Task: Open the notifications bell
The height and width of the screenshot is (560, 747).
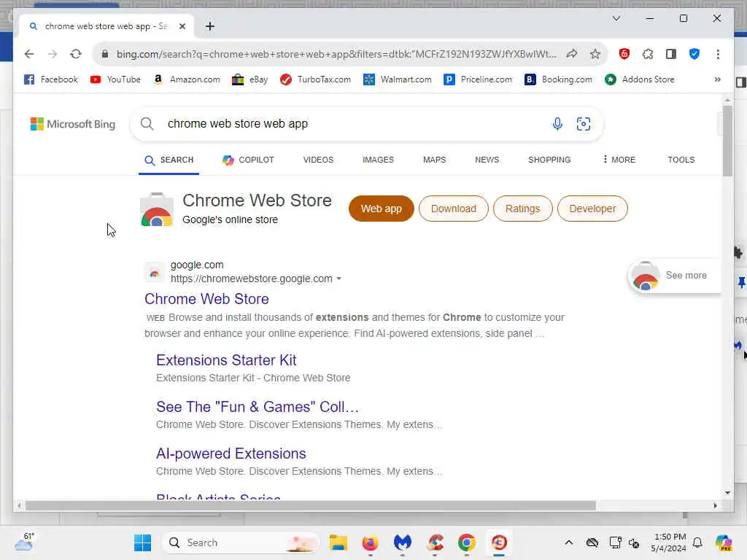Action: coord(697,542)
